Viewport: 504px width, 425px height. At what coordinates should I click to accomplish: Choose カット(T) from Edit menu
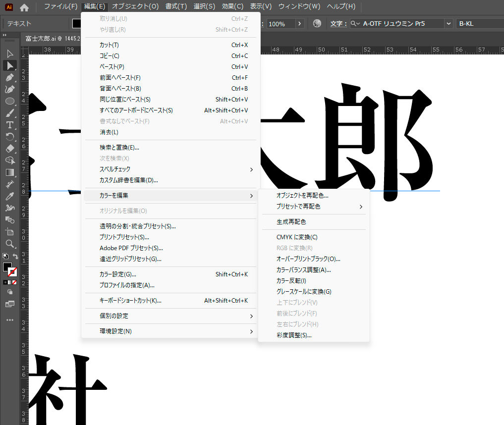pyautogui.click(x=170, y=45)
